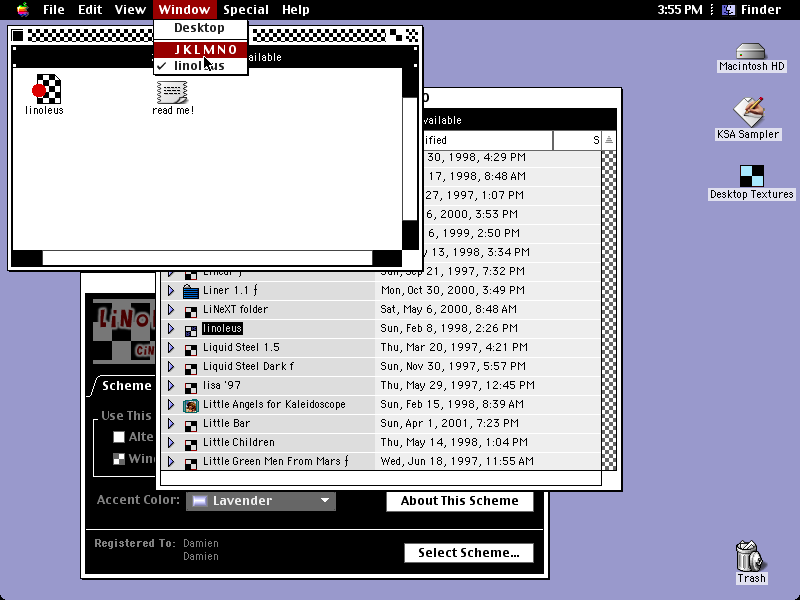Select the Macintosh HD drive icon

click(751, 52)
